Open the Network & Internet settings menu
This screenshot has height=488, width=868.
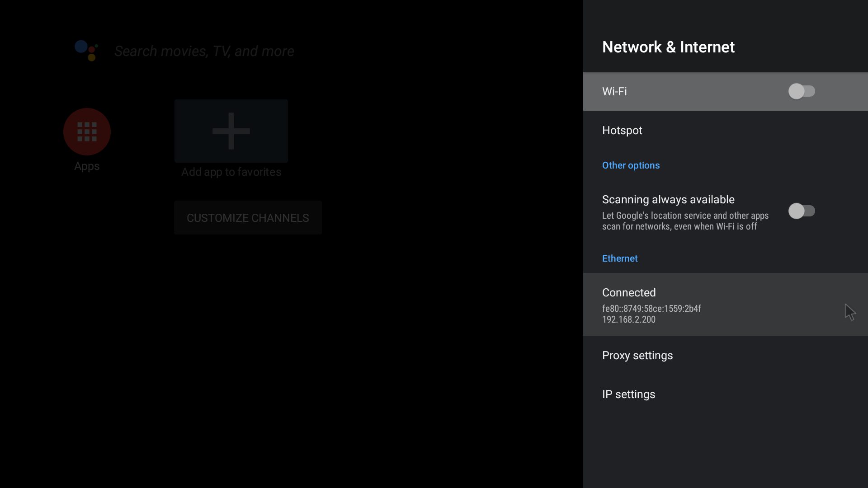pyautogui.click(x=668, y=47)
